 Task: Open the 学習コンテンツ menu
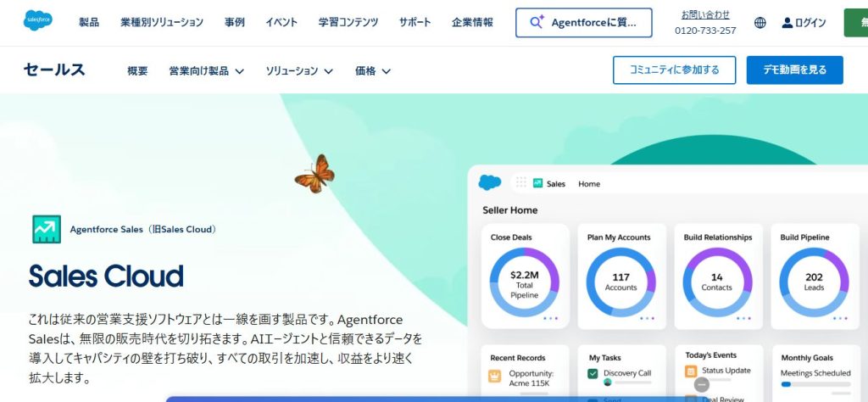(x=348, y=22)
